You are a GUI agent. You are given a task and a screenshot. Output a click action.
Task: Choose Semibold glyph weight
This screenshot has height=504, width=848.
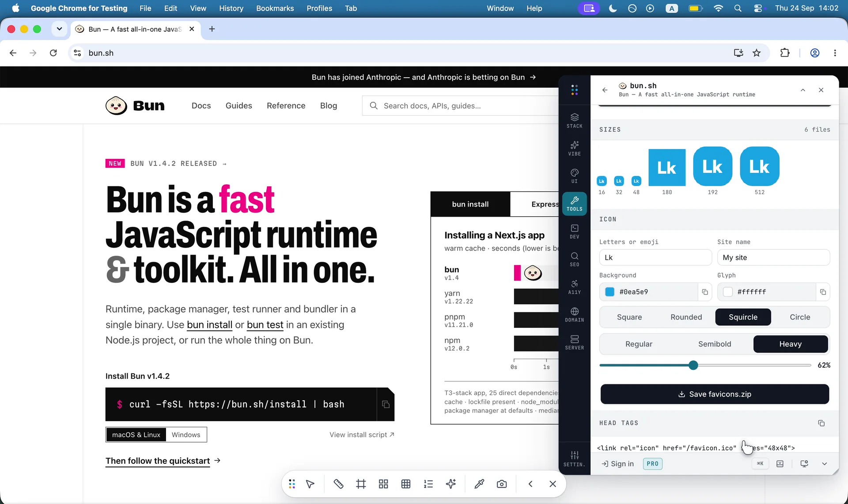click(x=715, y=344)
